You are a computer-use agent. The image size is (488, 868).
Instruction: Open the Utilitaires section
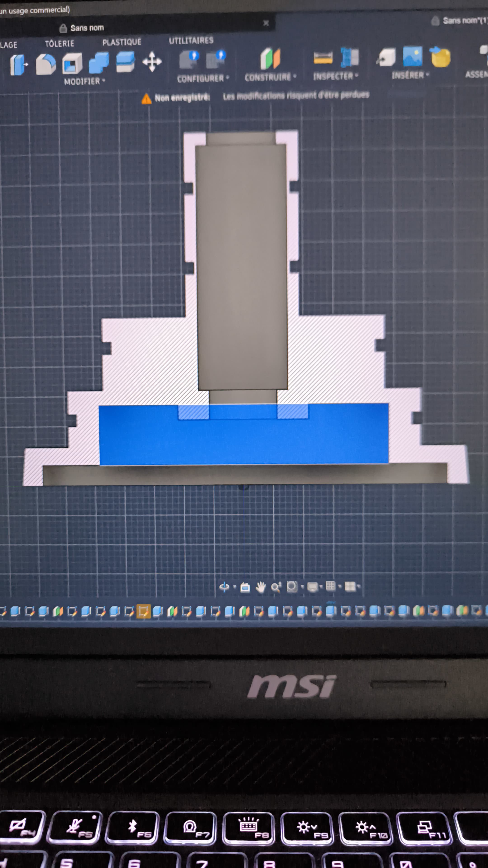tap(191, 40)
